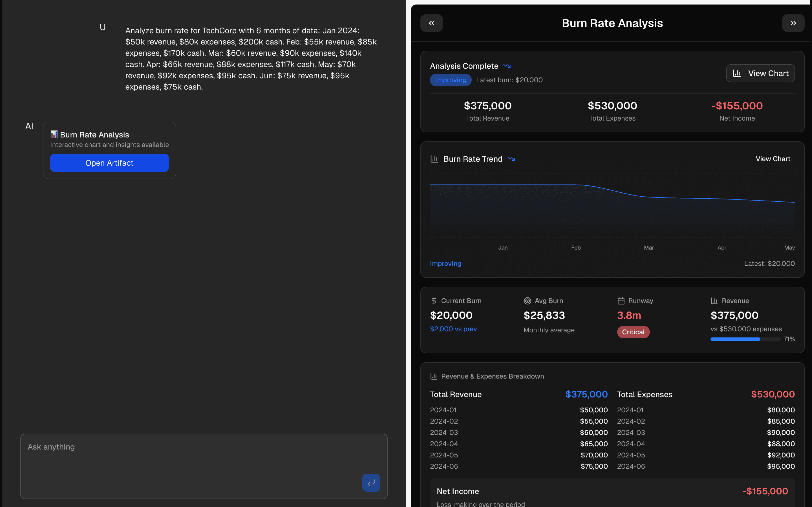Image resolution: width=812 pixels, height=507 pixels.
Task: Click the downward trend icon beside Analysis Complete
Action: (507, 66)
